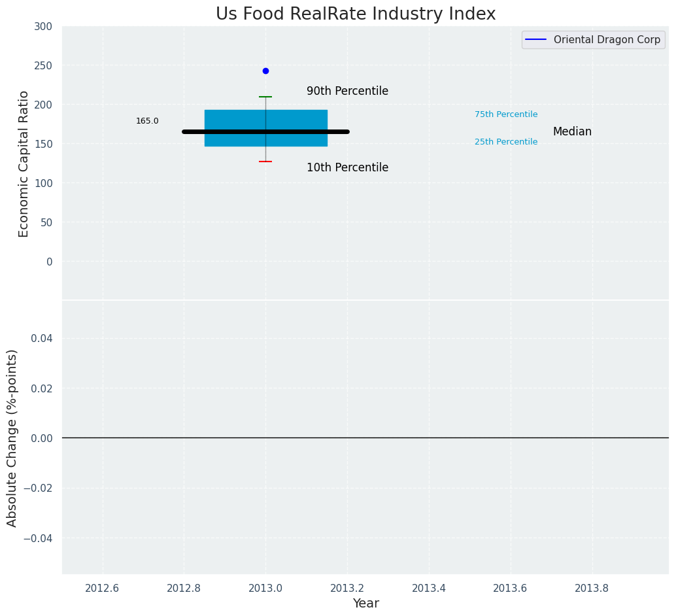The width and height of the screenshot is (676, 616).
Task: Click the chart title Us Food RealRate Industry Index
Action: (356, 14)
